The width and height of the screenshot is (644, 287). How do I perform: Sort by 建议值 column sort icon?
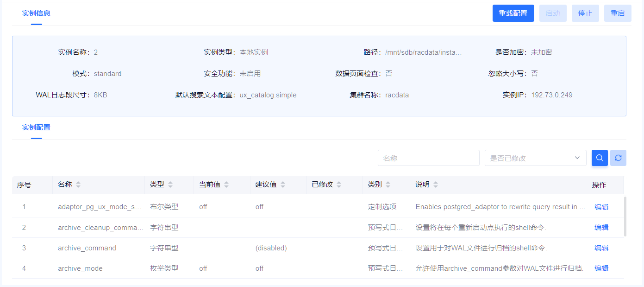coord(283,185)
